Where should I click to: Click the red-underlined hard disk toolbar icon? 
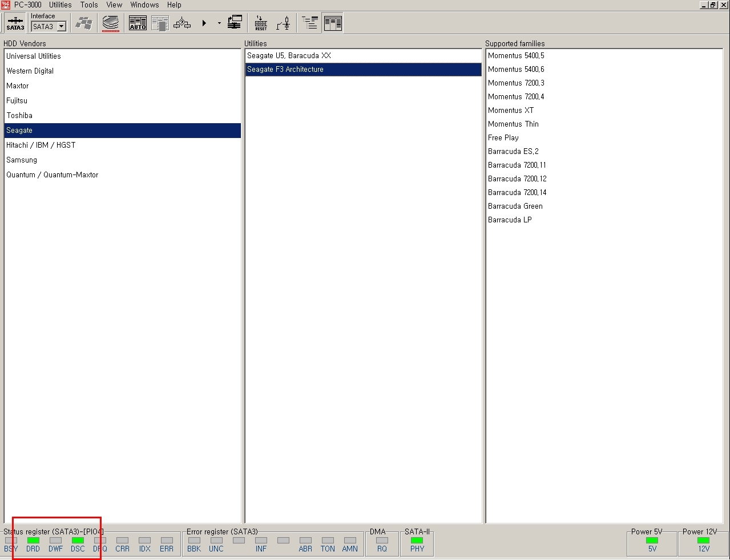pyautogui.click(x=111, y=23)
